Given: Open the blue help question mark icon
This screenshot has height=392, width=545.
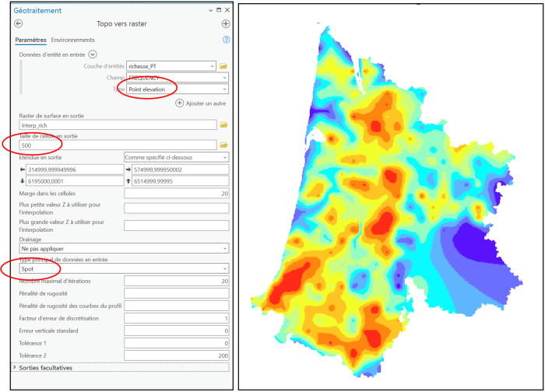Looking at the screenshot, I should 226,40.
